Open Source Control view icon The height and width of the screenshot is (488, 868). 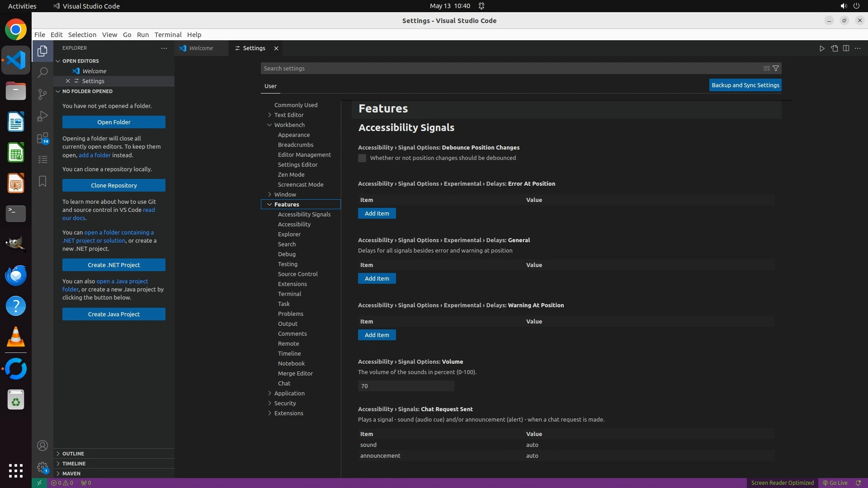tap(42, 94)
